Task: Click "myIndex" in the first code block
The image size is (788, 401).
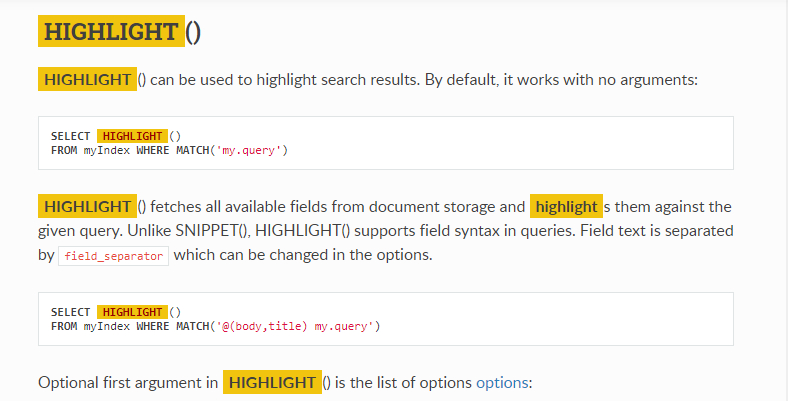Action: (107, 150)
